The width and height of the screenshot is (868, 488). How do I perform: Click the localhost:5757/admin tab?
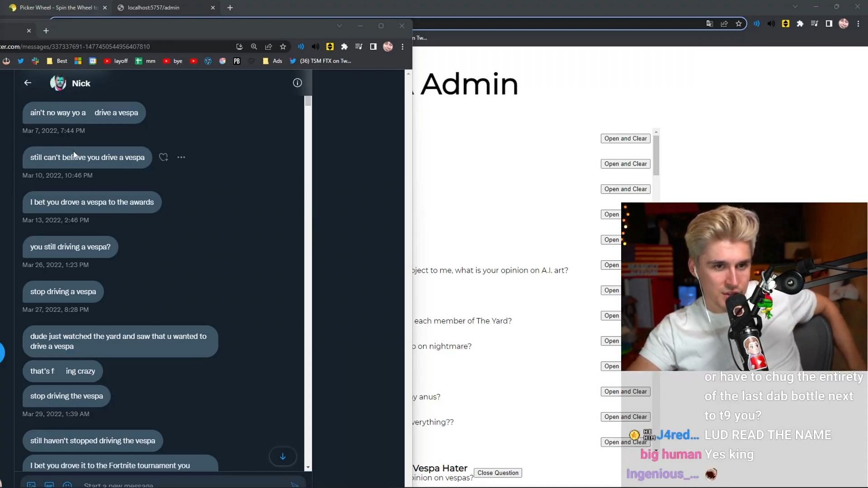pyautogui.click(x=153, y=7)
